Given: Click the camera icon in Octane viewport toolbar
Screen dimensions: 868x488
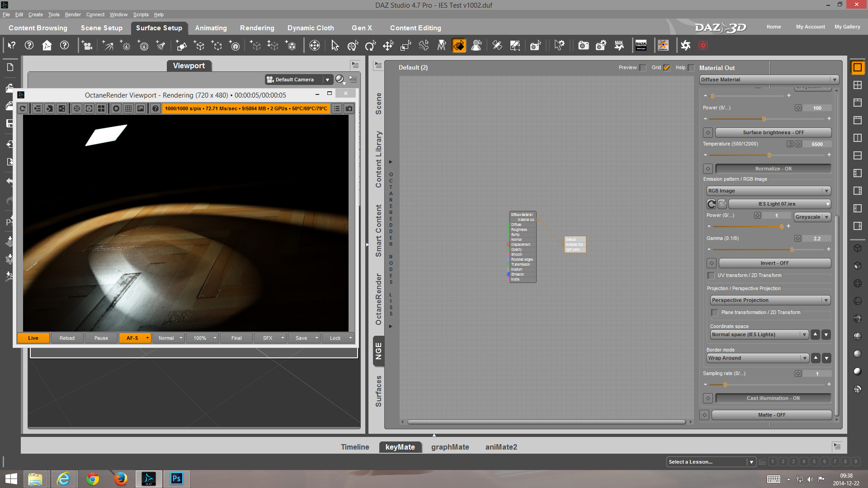Looking at the screenshot, I should (349, 108).
